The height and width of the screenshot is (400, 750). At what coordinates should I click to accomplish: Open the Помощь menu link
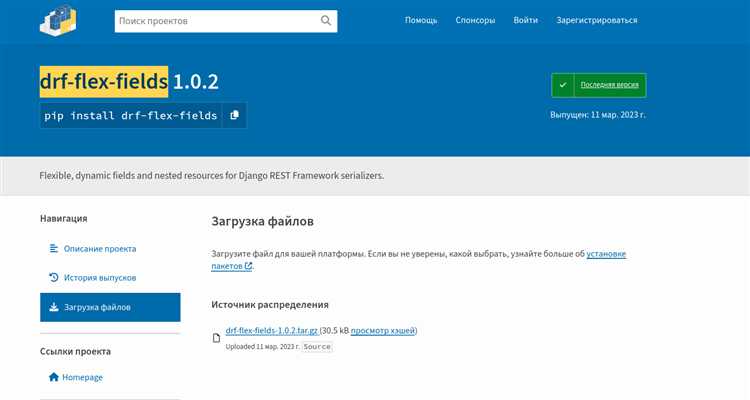(421, 20)
